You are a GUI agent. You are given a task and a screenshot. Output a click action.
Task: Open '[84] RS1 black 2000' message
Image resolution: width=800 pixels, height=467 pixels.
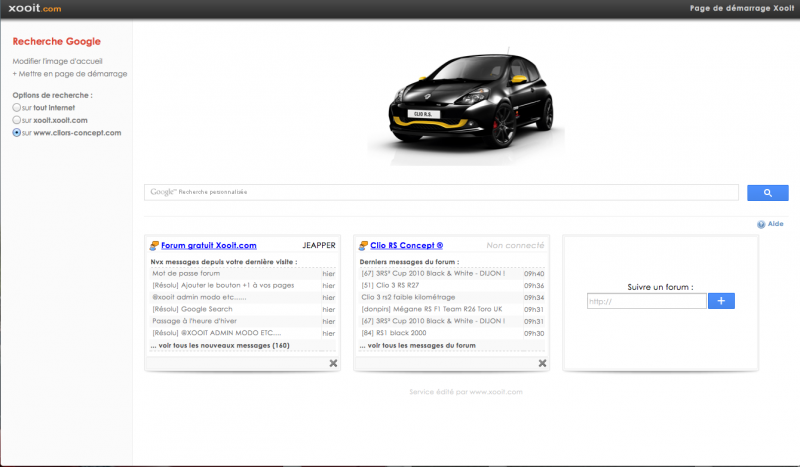point(394,333)
